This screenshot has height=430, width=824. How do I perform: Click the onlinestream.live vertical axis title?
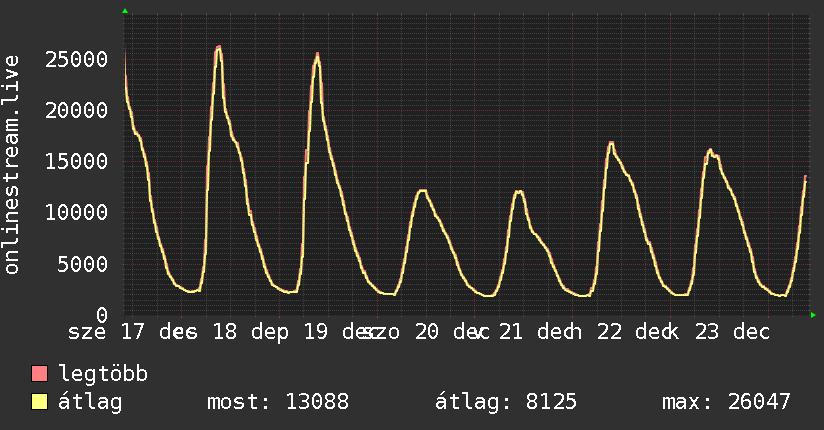(x=11, y=165)
